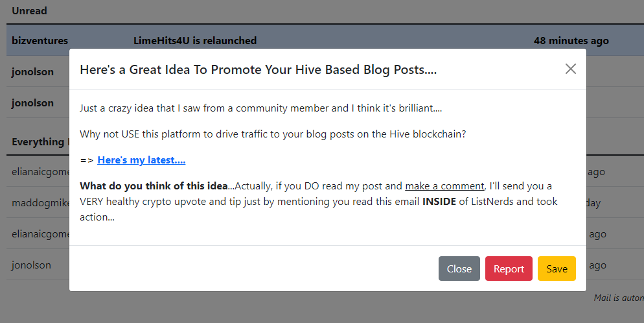Click the Unread section heading

(x=29, y=10)
